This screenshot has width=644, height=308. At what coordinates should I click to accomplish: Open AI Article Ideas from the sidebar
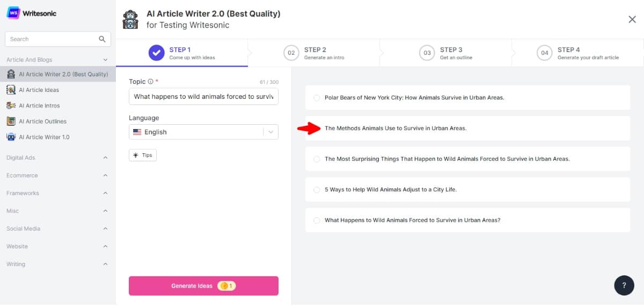point(39,90)
